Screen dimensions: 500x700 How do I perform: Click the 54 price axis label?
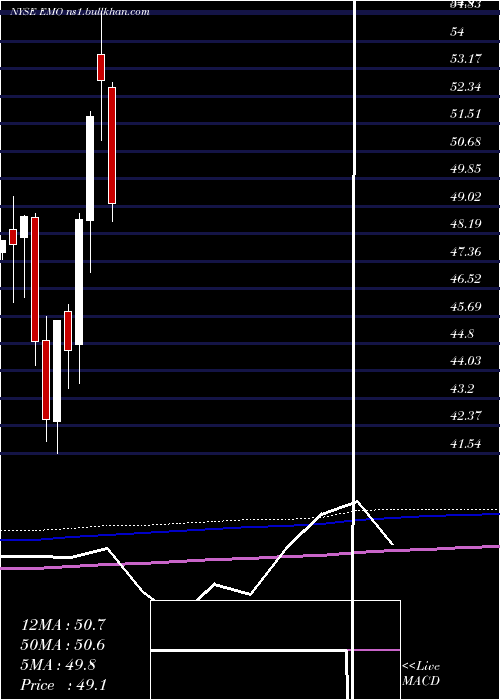[x=458, y=32]
